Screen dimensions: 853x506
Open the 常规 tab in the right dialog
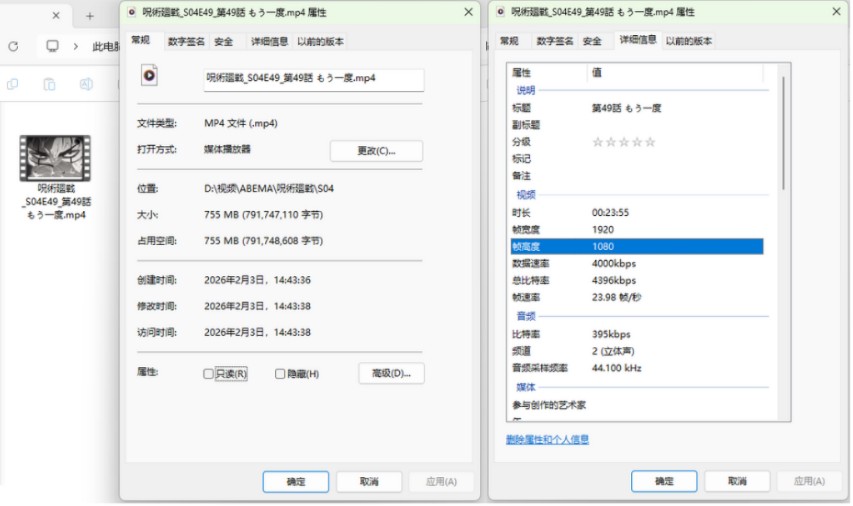click(x=509, y=41)
